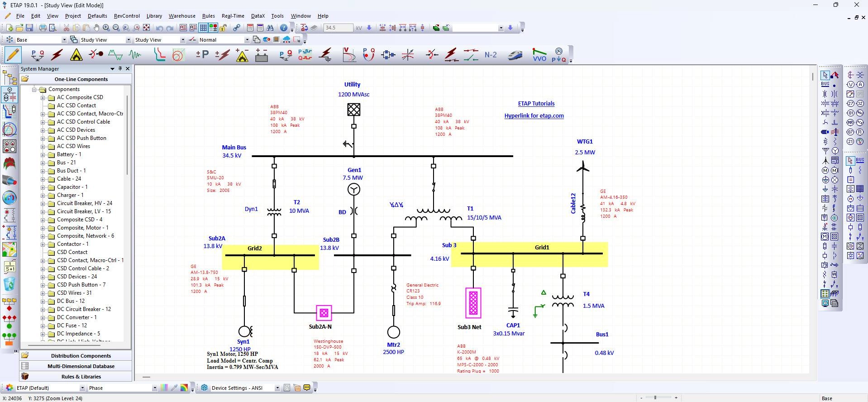This screenshot has width=868, height=402.
Task: Open the Multi-Dimensional Database section
Action: [76, 366]
